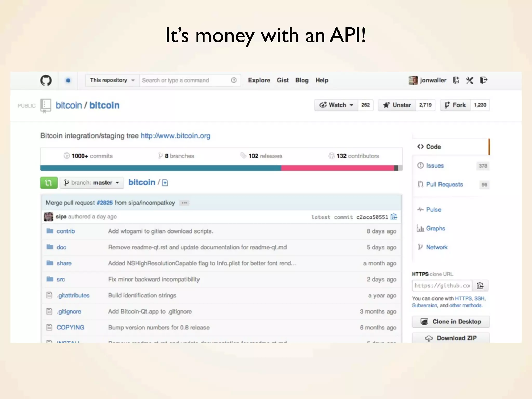Click the sign out icon
This screenshot has width=532, height=399.
pos(483,80)
